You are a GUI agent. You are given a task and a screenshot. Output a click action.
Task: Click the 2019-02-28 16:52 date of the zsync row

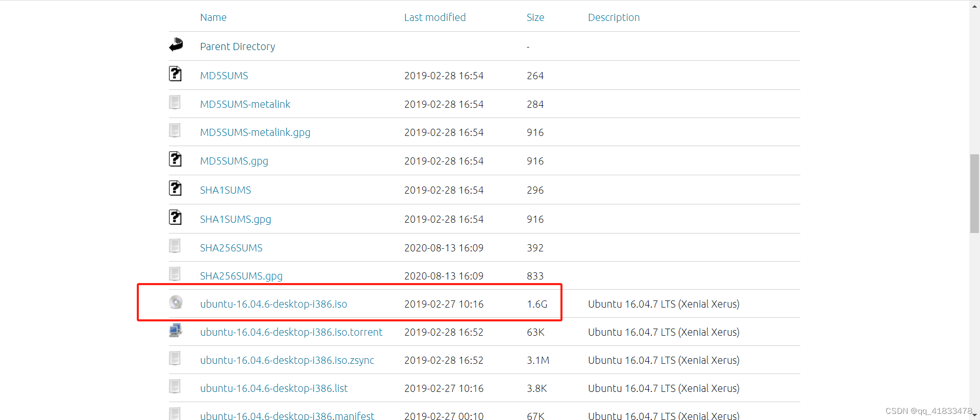tap(444, 360)
